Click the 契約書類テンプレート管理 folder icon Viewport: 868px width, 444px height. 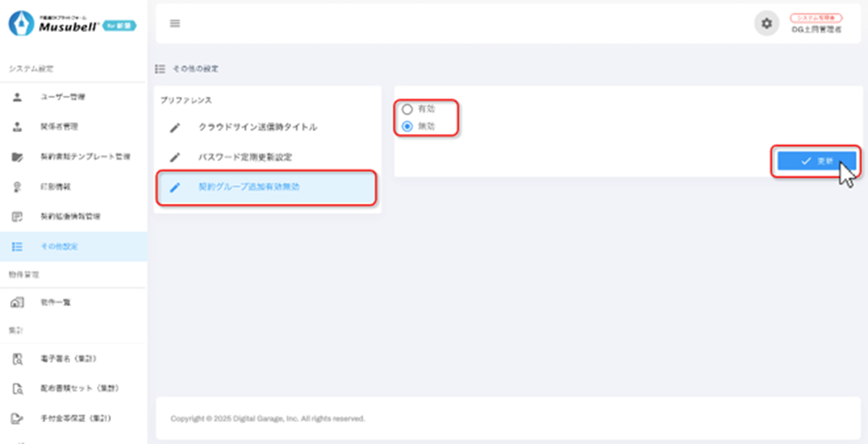pos(18,158)
